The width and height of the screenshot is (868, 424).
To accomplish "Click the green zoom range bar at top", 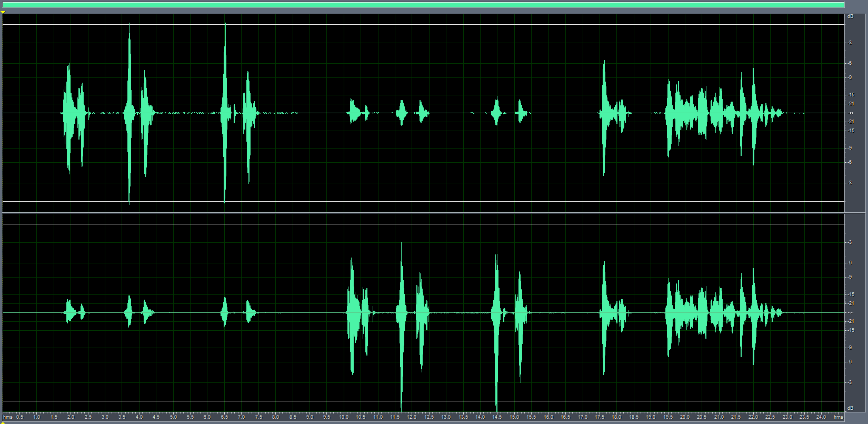I will point(421,5).
